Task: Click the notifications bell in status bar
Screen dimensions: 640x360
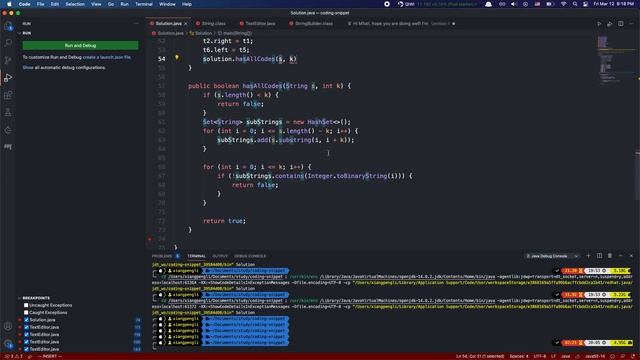Action: (633, 356)
